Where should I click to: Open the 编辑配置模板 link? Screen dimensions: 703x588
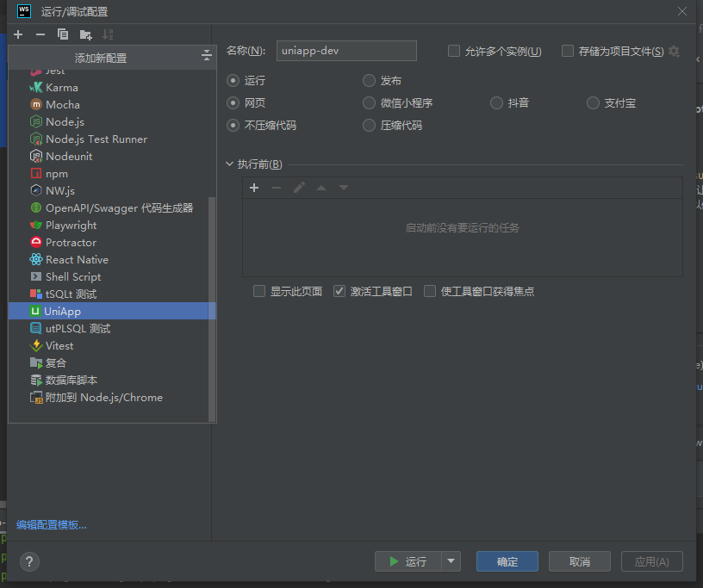[52, 525]
